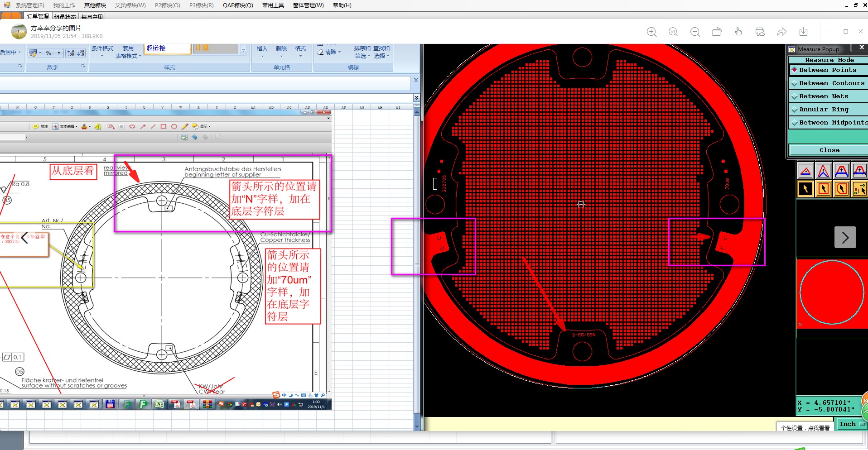Image resolution: width=868 pixels, height=450 pixels.
Task: Expand the formula bar chevron
Action: [416, 98]
